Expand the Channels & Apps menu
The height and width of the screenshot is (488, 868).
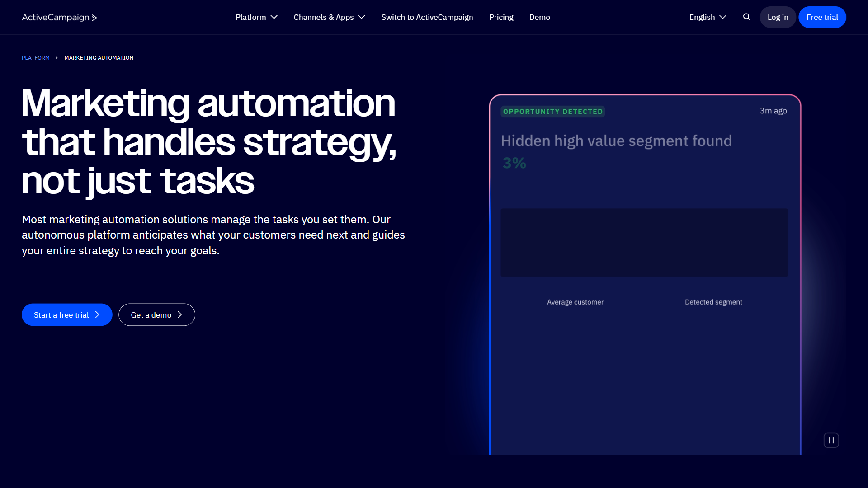[x=329, y=17]
